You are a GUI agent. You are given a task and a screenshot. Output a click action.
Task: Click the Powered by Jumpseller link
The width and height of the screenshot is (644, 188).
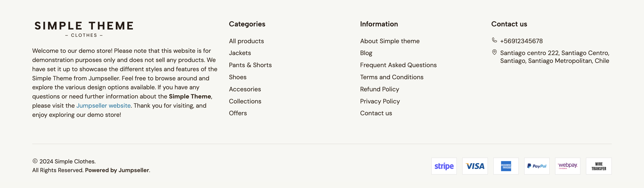coord(117,170)
